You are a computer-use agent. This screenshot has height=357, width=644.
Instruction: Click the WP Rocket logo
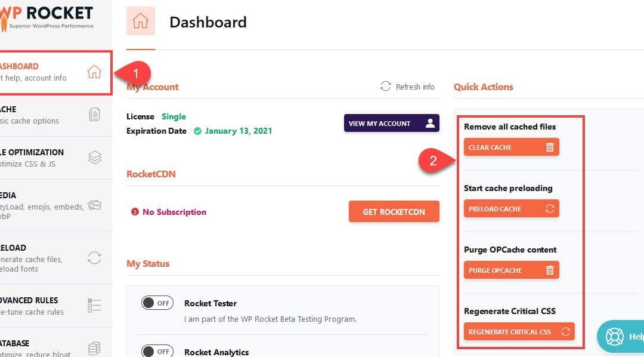(47, 18)
